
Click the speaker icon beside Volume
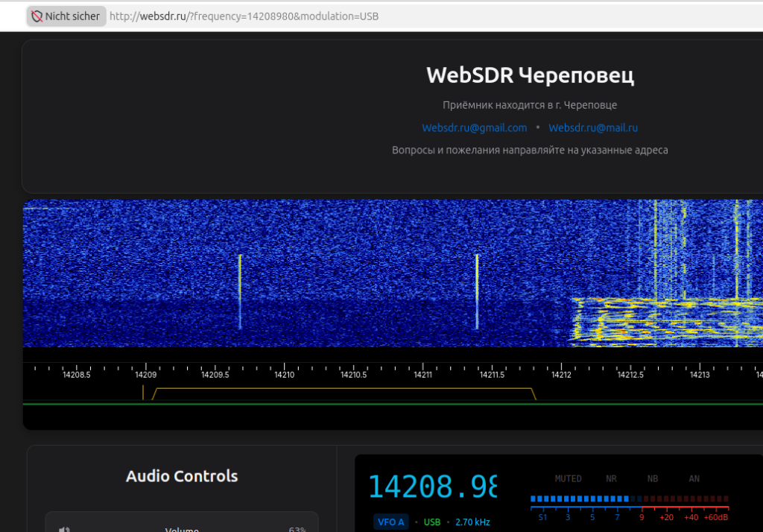coord(64,530)
